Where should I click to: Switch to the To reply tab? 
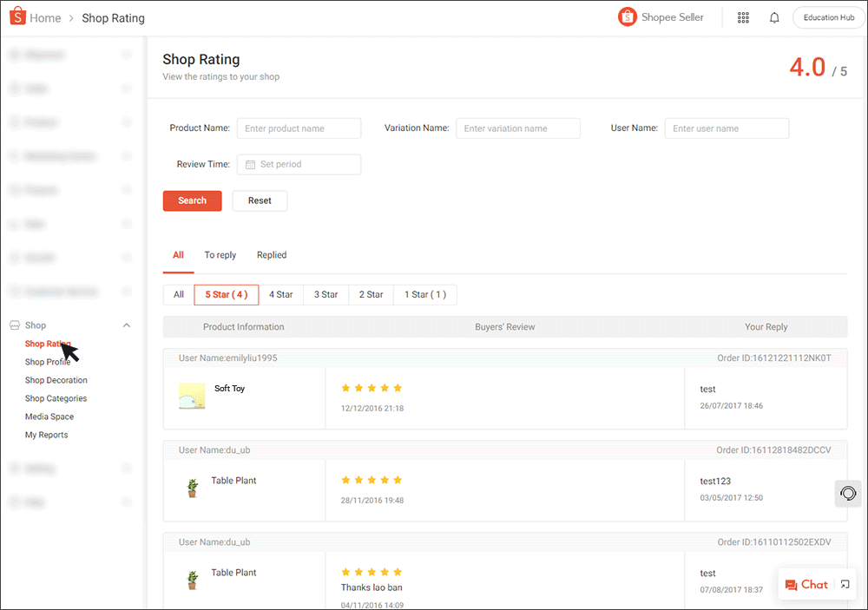220,254
